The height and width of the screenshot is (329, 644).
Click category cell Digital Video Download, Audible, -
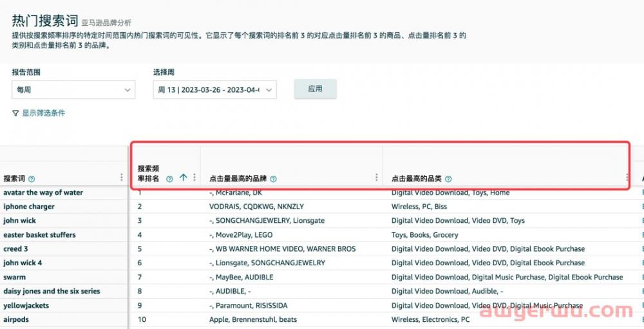448,291
